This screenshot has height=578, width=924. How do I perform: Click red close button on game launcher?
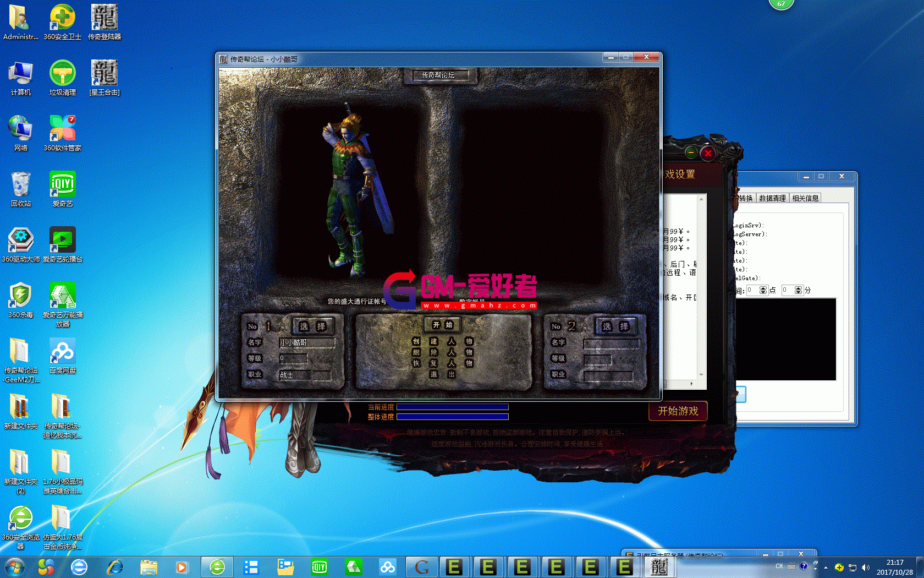tap(708, 154)
